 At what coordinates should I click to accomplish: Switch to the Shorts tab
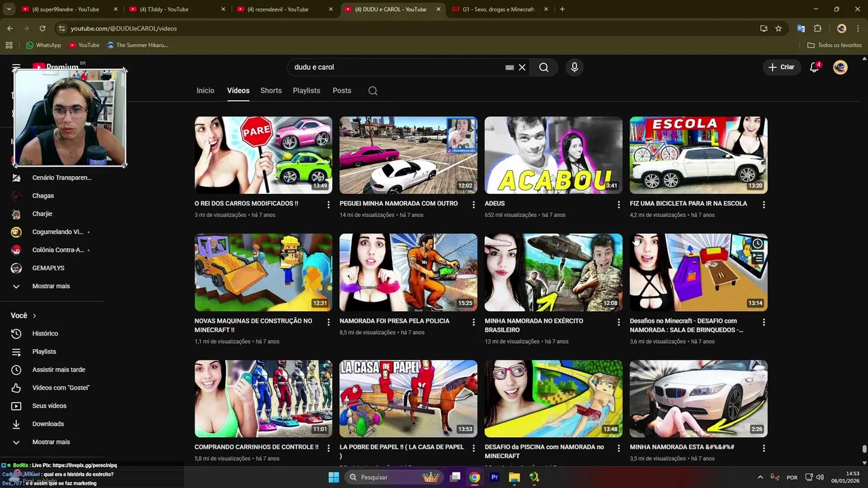(271, 91)
